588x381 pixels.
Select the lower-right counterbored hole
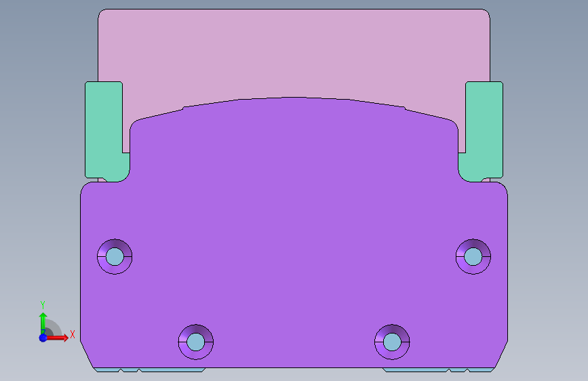[x=392, y=342]
